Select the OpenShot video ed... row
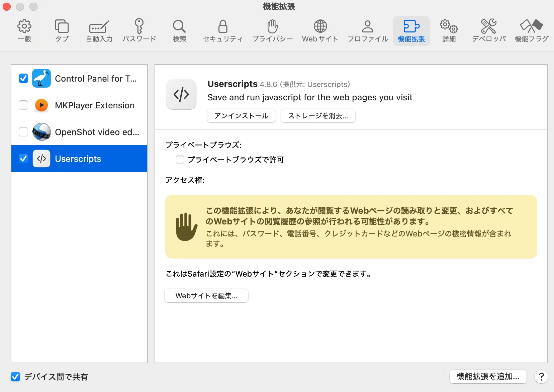Viewport: 554px width, 392px height. [79, 132]
